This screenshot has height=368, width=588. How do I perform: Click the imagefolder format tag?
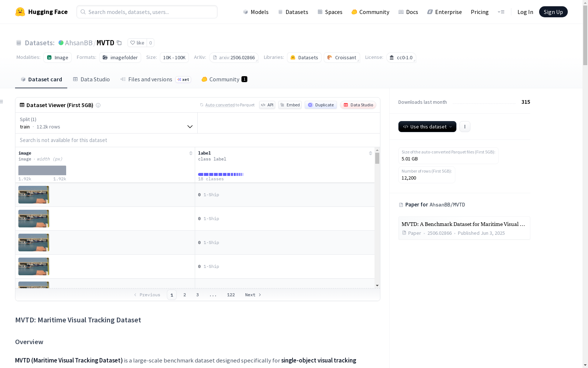coord(120,57)
